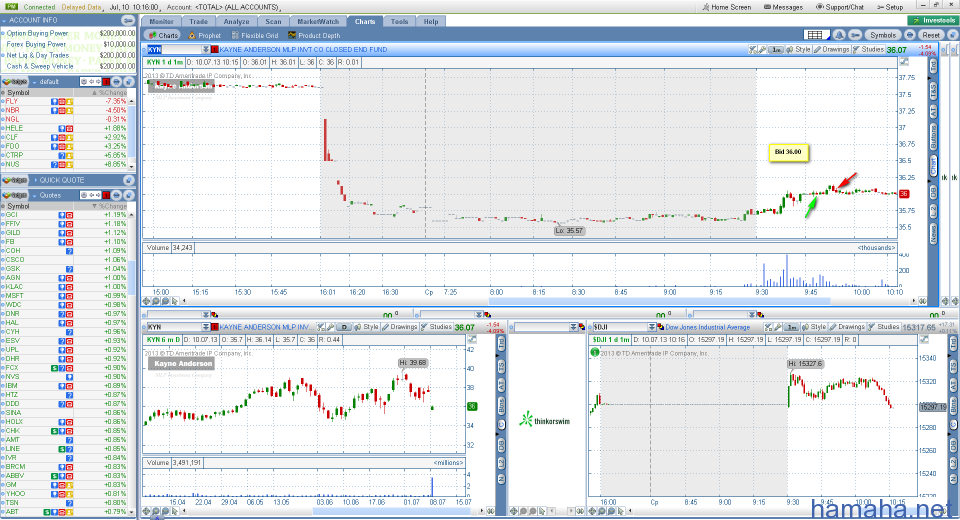Screen dimensions: 960x520
Task: Click the chart pan icon below main chart
Action: pos(146,301)
